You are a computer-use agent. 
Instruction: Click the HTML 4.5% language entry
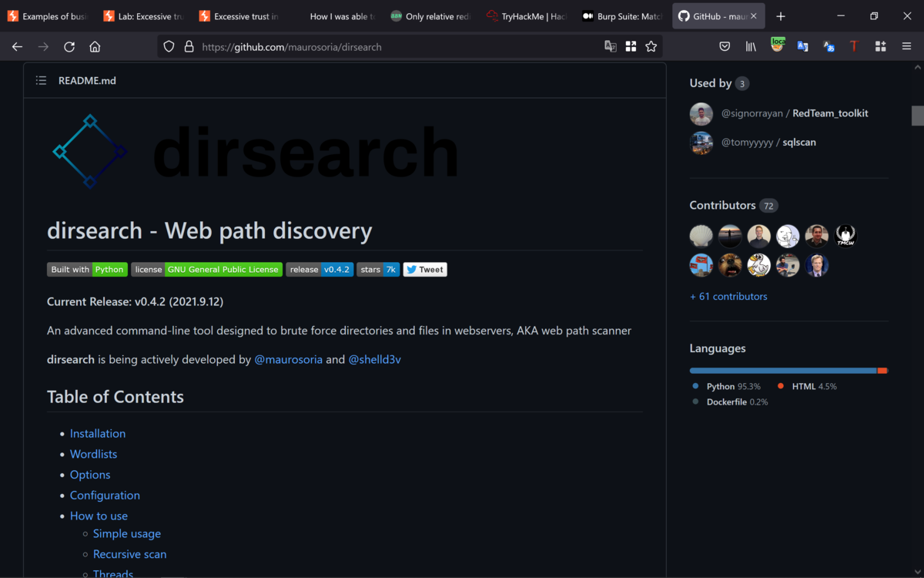(807, 386)
